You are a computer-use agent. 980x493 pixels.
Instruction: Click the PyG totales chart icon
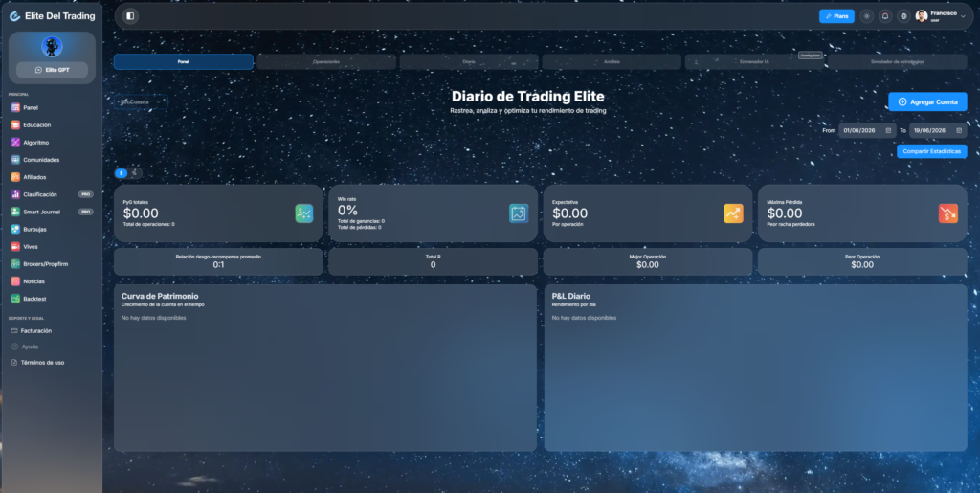tap(304, 213)
